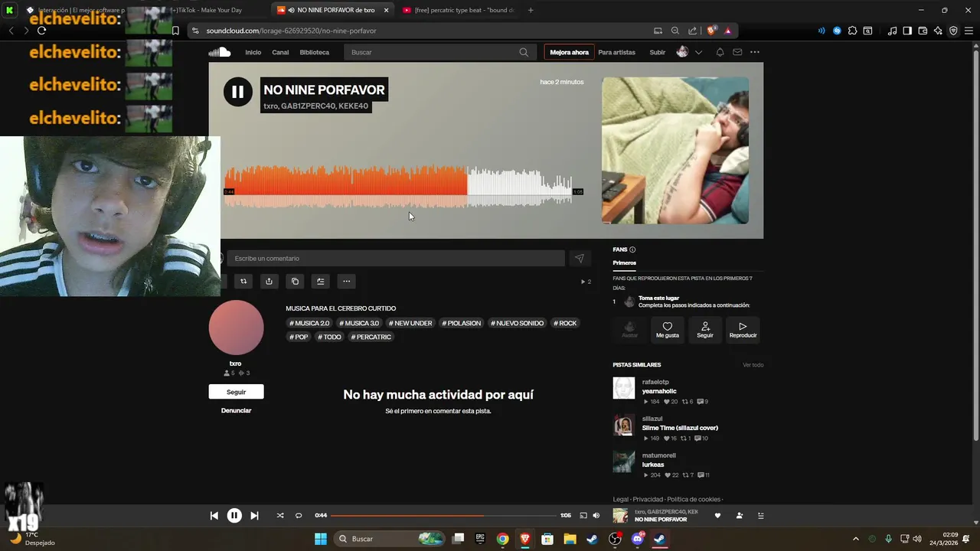The image size is (980, 551).
Task: Add track to next up queue icon
Action: [321, 282]
